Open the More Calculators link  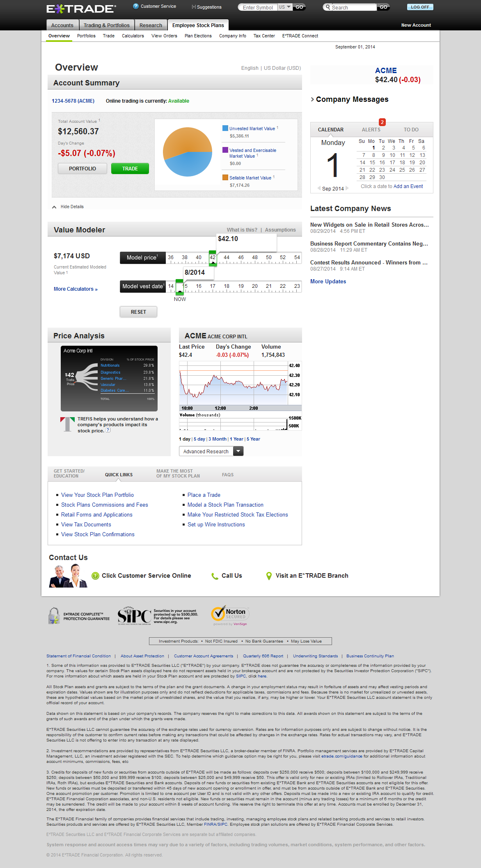[76, 289]
